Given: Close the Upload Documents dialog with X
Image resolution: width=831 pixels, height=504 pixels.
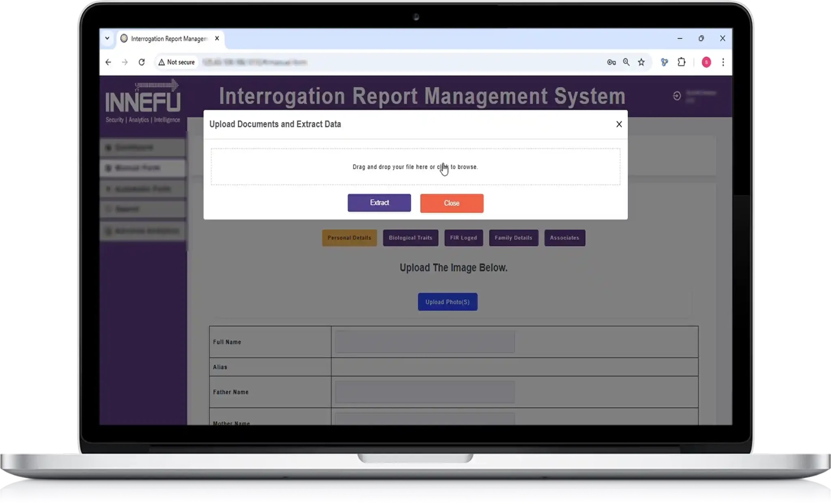Looking at the screenshot, I should [x=618, y=124].
